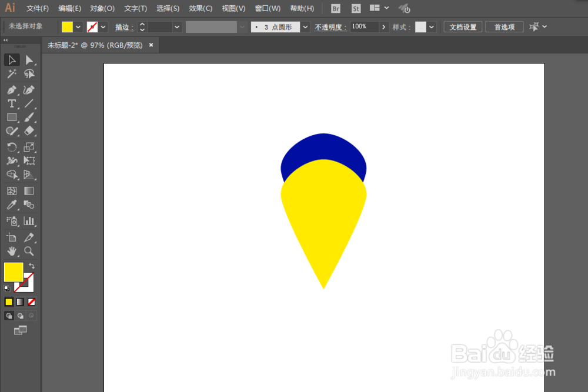This screenshot has height=392, width=588.
Task: Set paint type to None
Action: 32,302
